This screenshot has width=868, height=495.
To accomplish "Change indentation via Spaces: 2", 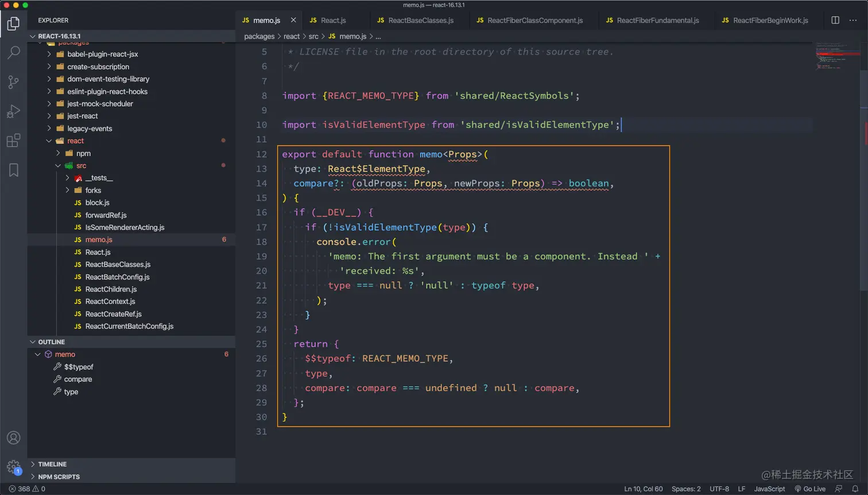I will click(686, 489).
